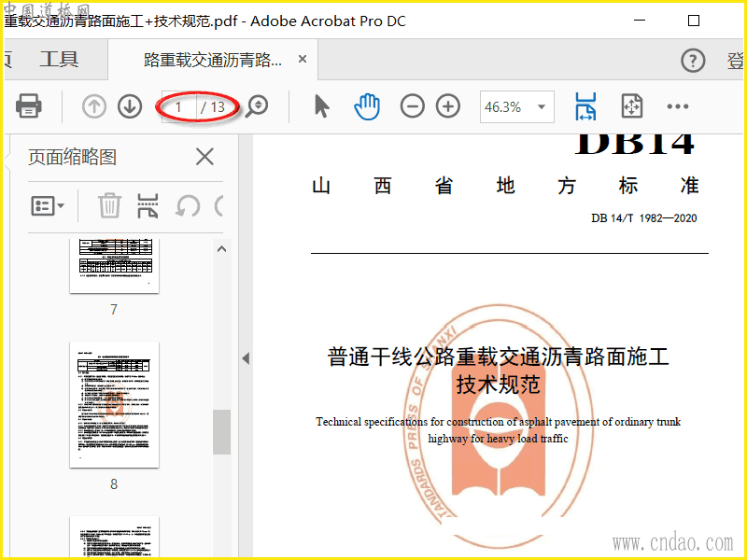Open the more tools ellipsis menu
747x560 pixels.
pyautogui.click(x=678, y=106)
